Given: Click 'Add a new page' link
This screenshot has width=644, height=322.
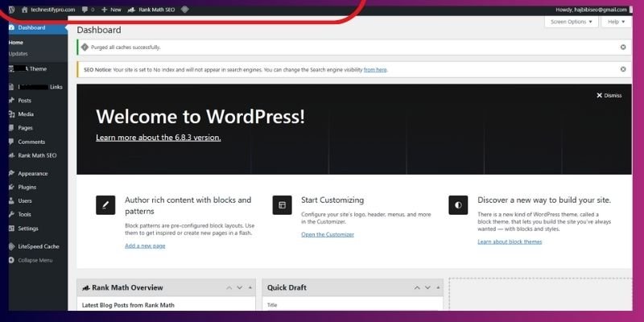Looking at the screenshot, I should click(x=145, y=246).
